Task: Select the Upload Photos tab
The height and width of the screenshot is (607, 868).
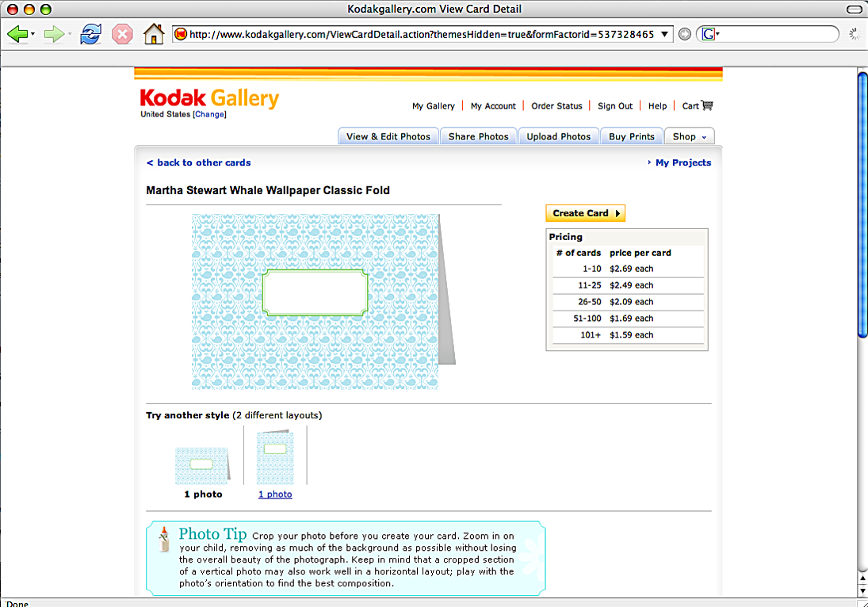Action: [x=559, y=136]
